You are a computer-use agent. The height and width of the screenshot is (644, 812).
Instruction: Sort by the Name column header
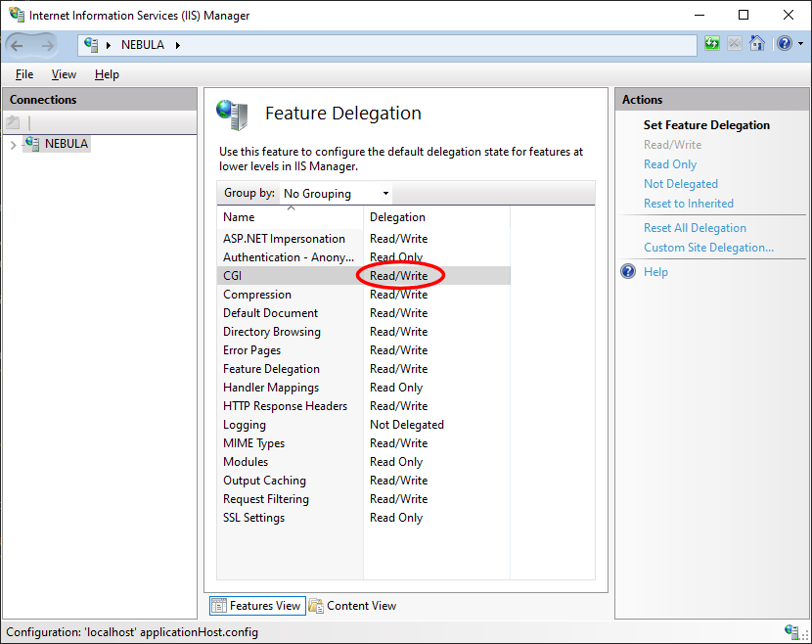click(290, 217)
